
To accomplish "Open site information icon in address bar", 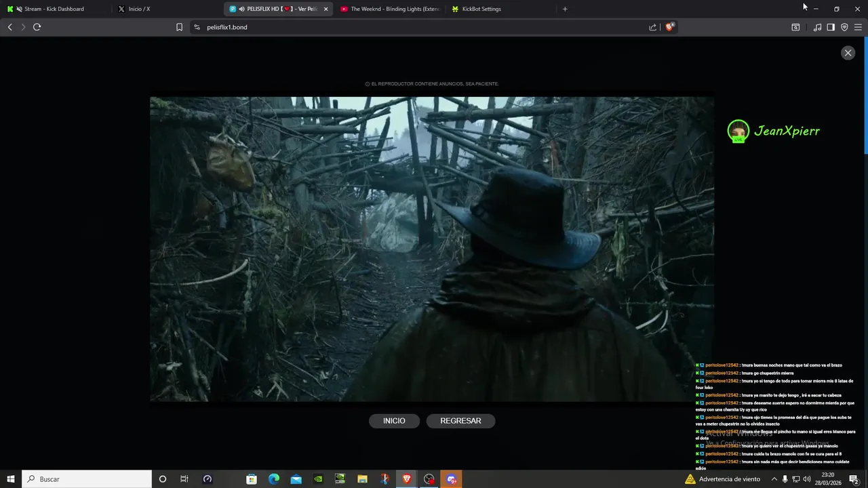I will point(197,27).
